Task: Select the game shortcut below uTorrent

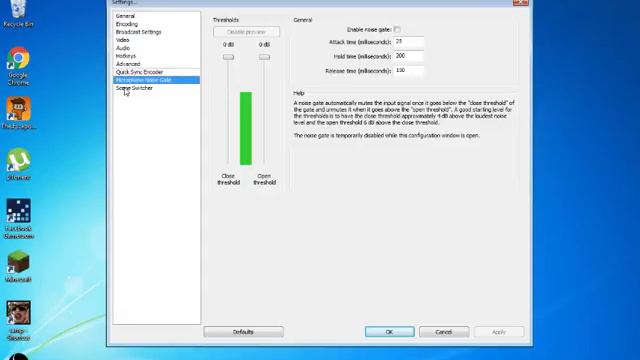Action: pos(18,219)
